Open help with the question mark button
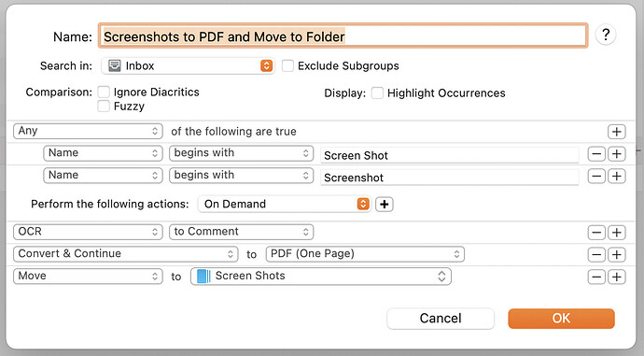Screen dimensions: 644x356 [x=606, y=35]
